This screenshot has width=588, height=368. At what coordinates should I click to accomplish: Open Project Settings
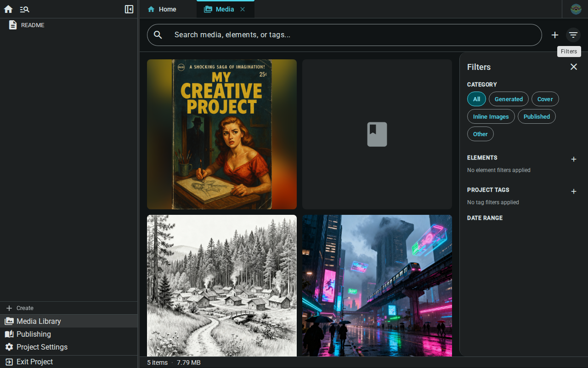(x=69, y=347)
